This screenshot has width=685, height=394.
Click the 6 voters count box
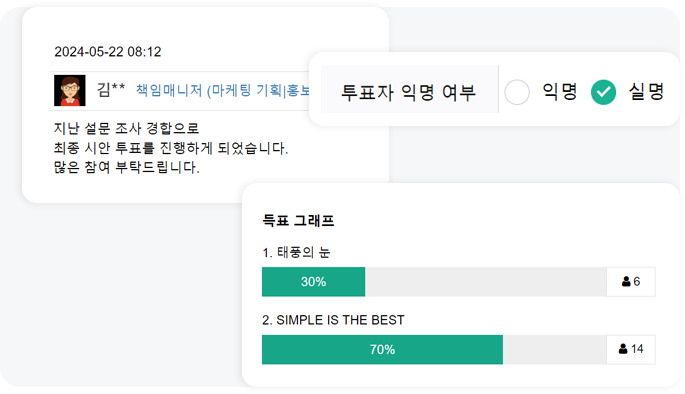coord(631,282)
